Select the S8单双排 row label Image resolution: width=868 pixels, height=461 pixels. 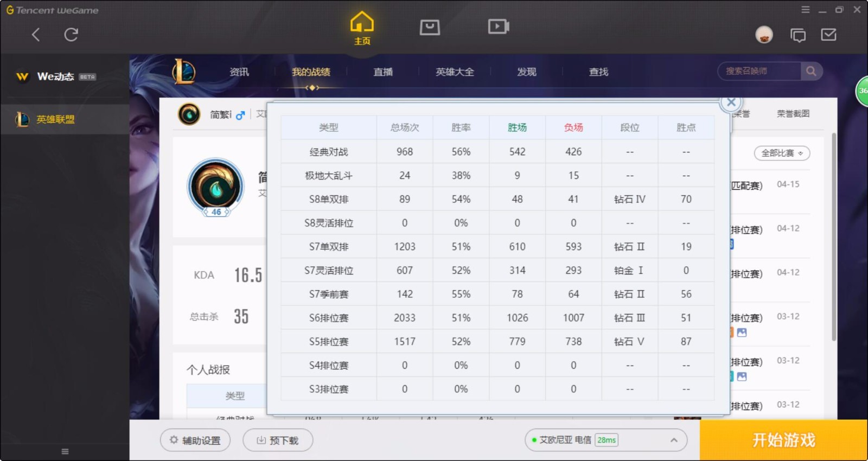point(329,199)
